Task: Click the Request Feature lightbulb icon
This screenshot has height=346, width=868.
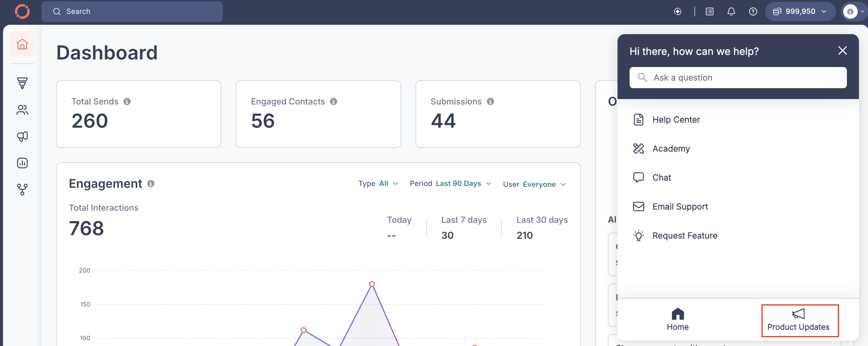Action: point(639,236)
